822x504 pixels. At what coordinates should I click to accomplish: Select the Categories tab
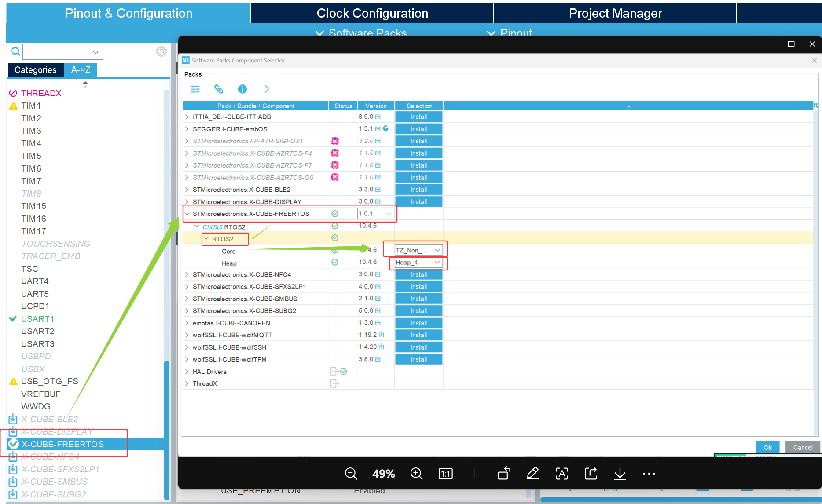tap(36, 70)
